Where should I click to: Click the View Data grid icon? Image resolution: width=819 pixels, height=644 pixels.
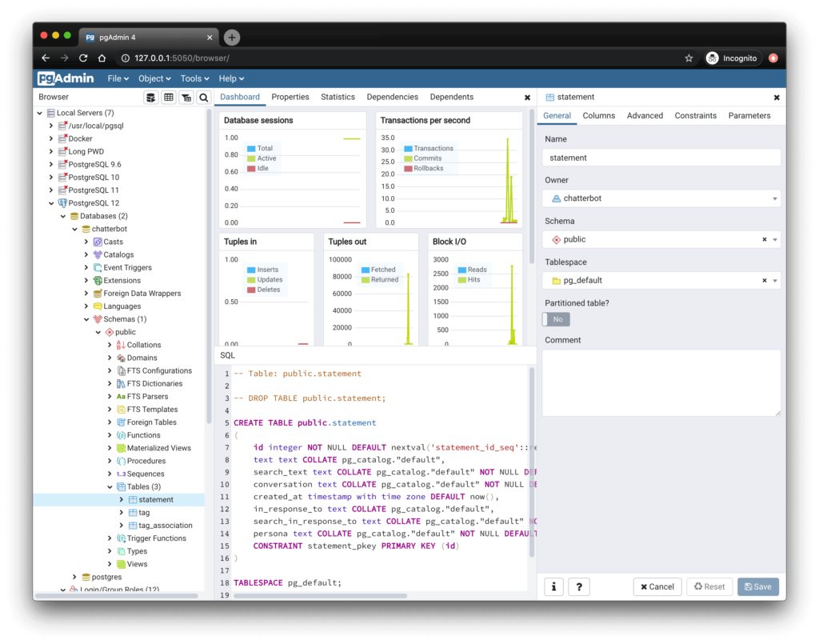click(x=169, y=97)
